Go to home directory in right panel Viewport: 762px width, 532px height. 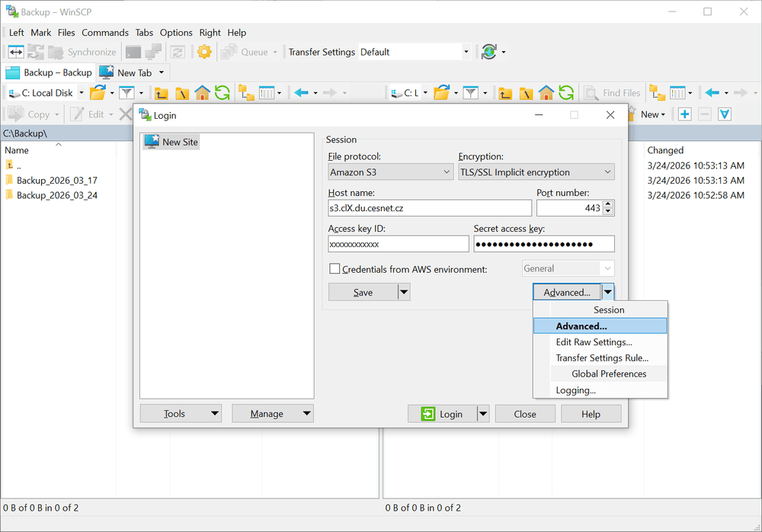pos(546,92)
